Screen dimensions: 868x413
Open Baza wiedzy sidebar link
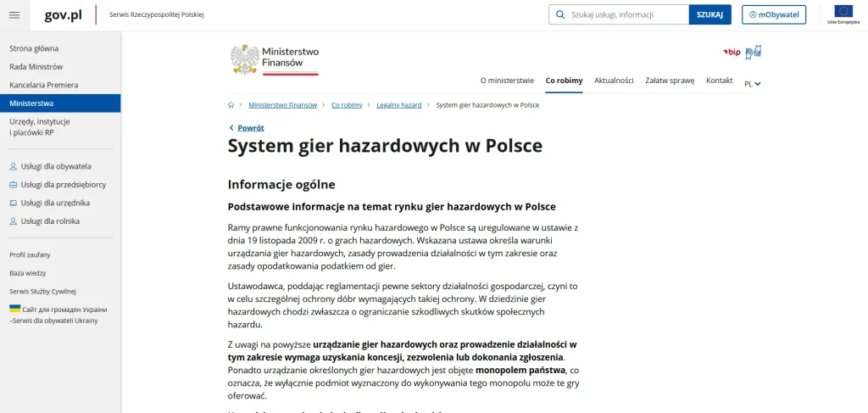(x=28, y=273)
